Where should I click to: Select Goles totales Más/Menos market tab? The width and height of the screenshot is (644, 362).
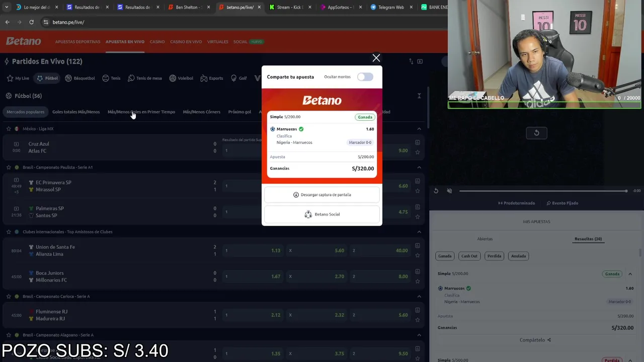[76, 112]
